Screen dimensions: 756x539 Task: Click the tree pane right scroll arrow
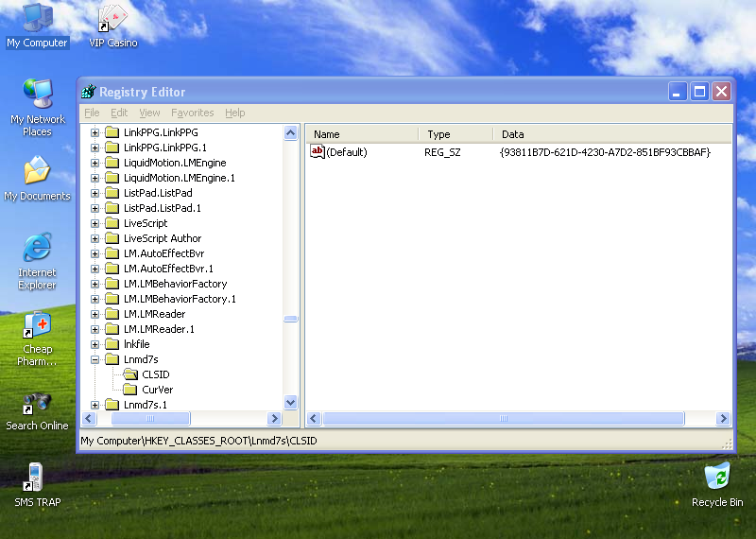tap(274, 418)
